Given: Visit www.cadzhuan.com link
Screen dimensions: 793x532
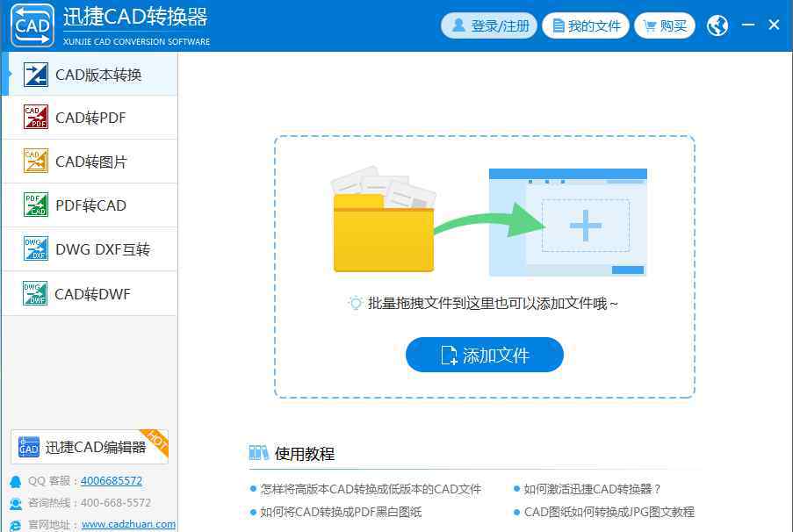Looking at the screenshot, I should tap(128, 524).
